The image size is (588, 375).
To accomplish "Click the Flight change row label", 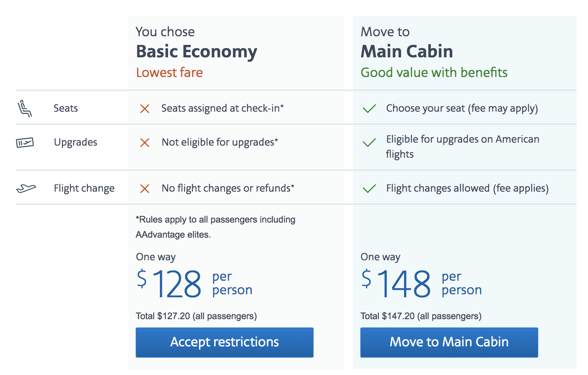I will pyautogui.click(x=84, y=188).
